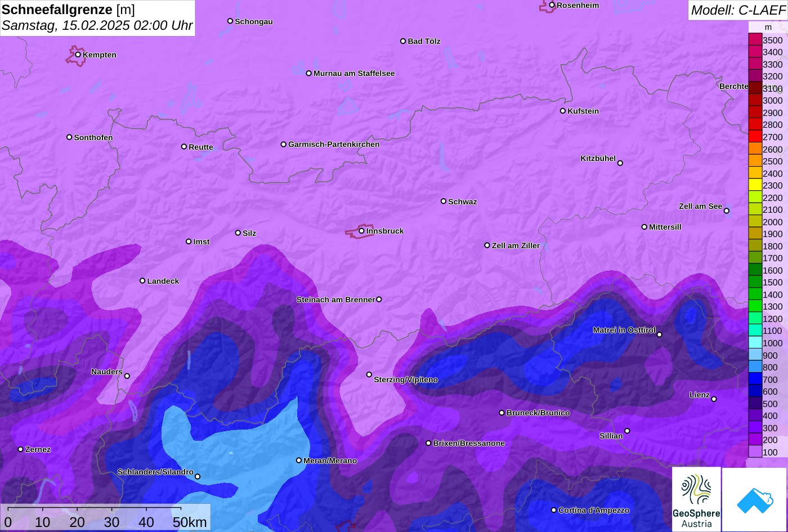
Task: Click the 3500 m legend color swatch
Action: pos(755,40)
